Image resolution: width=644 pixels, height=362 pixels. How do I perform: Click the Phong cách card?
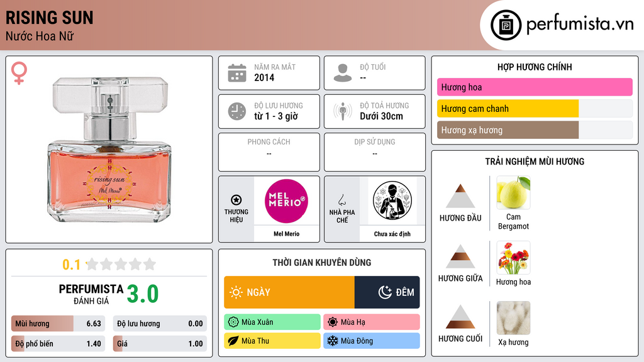[x=269, y=152]
